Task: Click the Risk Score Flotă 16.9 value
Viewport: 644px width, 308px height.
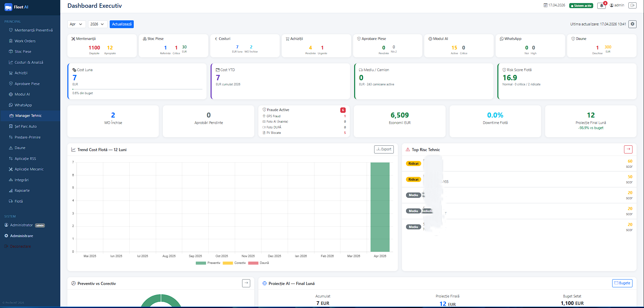Action: (x=510, y=78)
